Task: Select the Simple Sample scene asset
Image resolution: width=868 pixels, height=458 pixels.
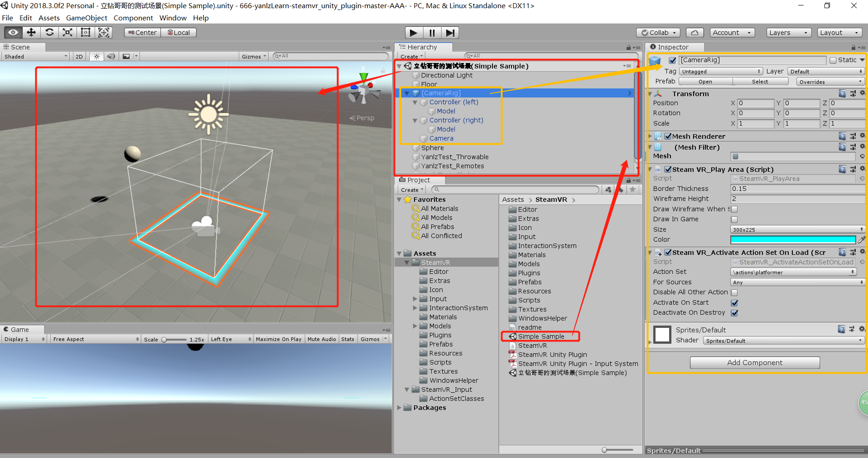Action: [542, 336]
